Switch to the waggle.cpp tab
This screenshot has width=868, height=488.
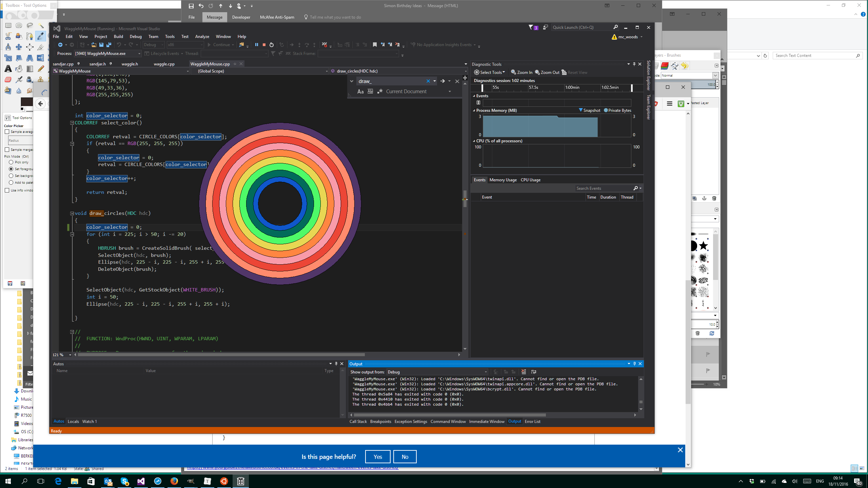164,64
